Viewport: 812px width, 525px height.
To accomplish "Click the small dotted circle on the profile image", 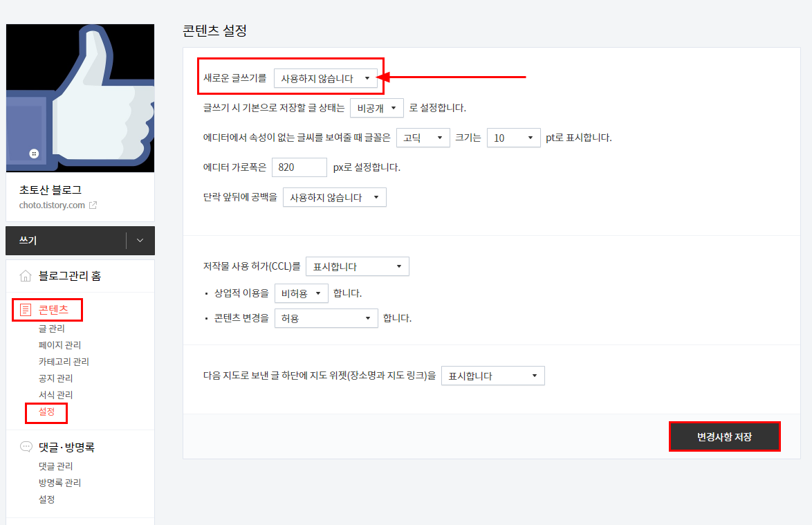I will pos(34,154).
